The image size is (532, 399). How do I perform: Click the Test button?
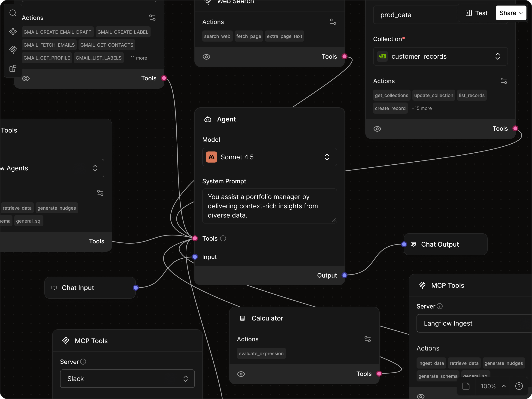tap(476, 13)
